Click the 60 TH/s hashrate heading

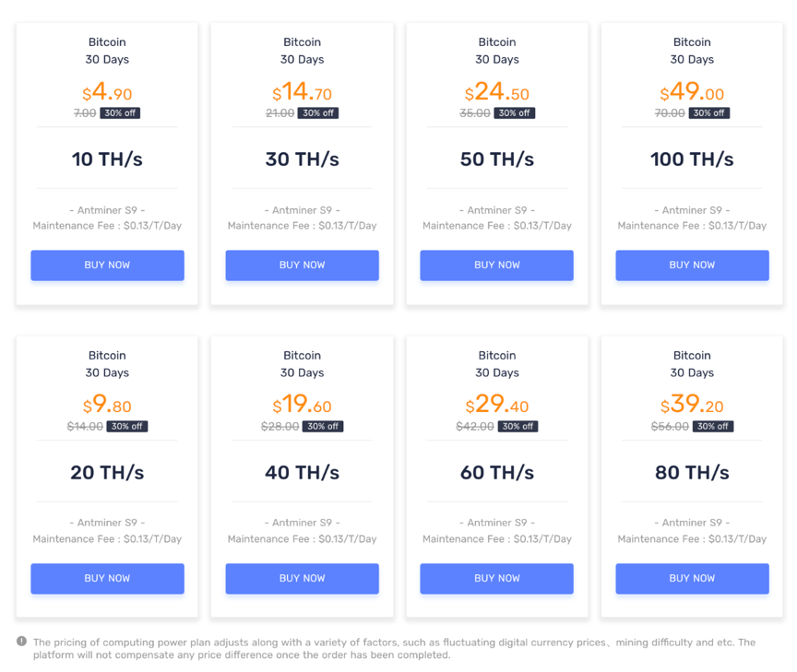point(496,473)
